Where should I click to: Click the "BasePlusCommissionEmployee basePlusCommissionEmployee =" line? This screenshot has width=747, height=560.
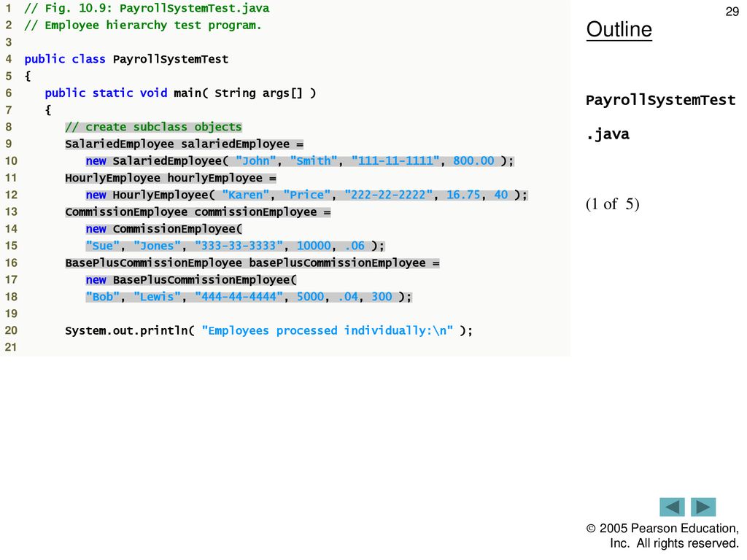(x=252, y=262)
